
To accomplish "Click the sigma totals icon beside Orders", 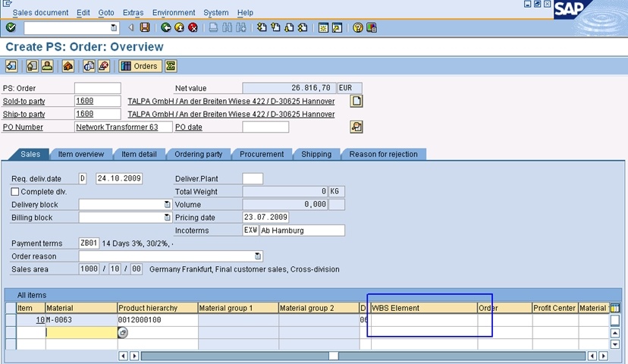I will point(171,66).
